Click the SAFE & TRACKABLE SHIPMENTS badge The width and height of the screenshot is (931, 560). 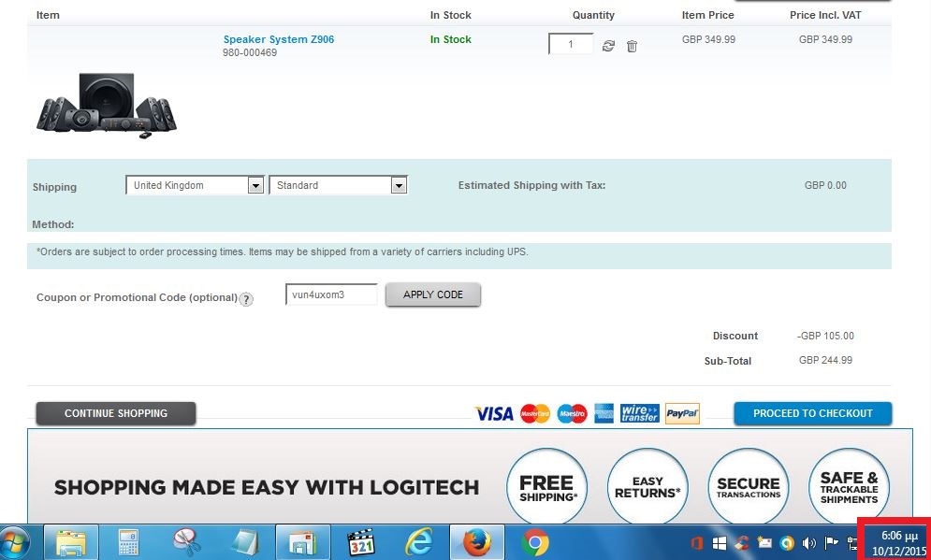(x=849, y=488)
